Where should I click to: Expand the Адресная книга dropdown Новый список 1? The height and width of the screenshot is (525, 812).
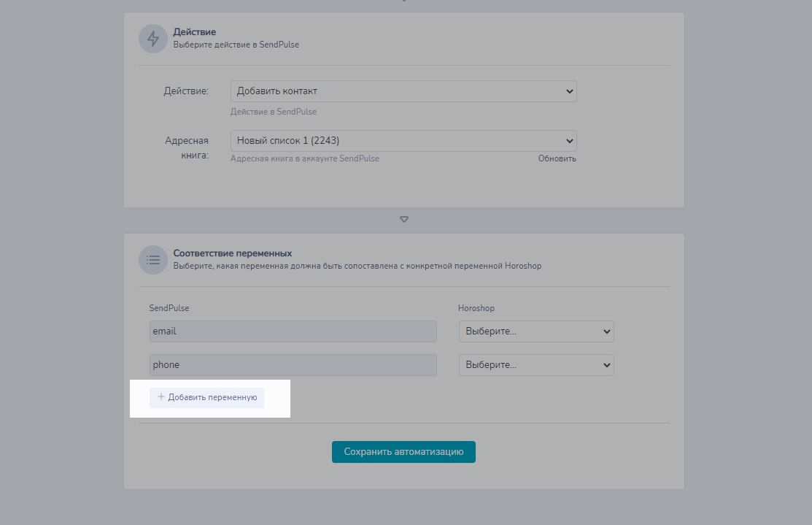(x=403, y=141)
